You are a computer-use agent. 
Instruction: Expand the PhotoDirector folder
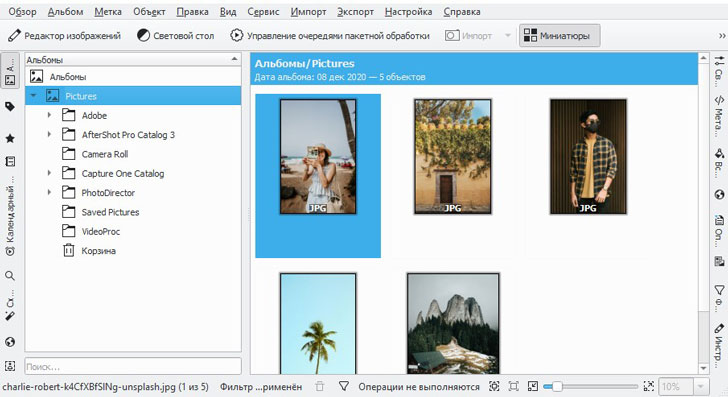49,192
